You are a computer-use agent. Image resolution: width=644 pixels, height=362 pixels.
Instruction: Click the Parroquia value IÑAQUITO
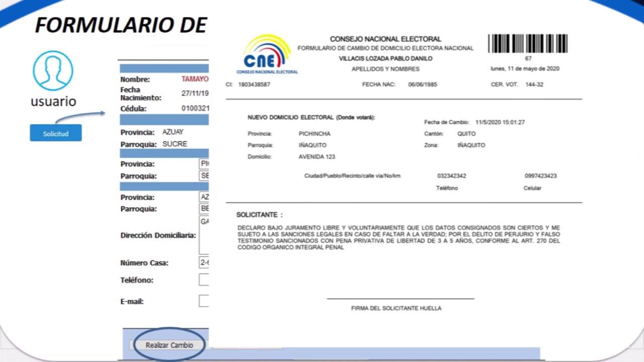[x=312, y=145]
